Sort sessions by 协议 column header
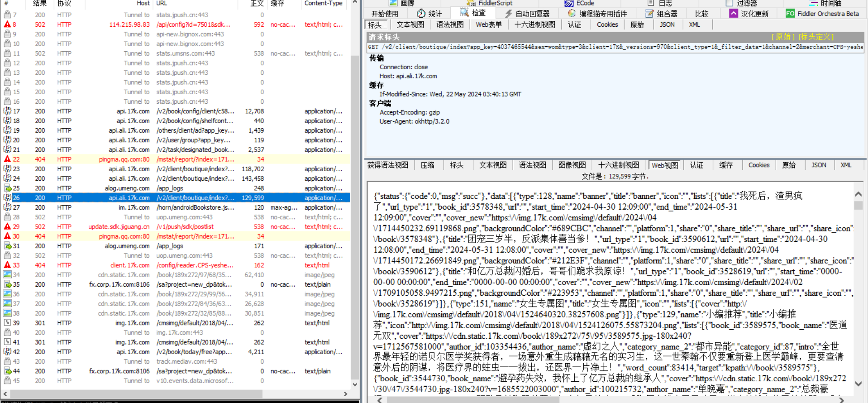This screenshot has height=403, width=868. coord(64,3)
